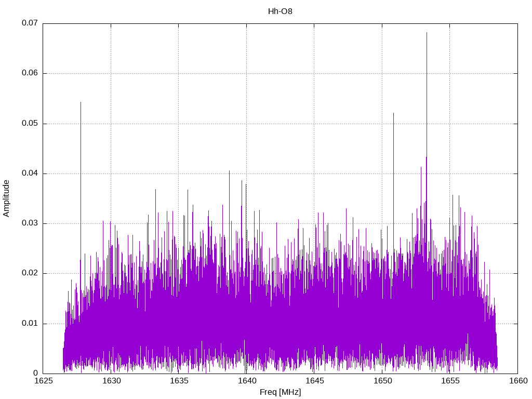Pick the 1640 x-axis tick label
The height and width of the screenshot is (399, 532).
(x=246, y=381)
